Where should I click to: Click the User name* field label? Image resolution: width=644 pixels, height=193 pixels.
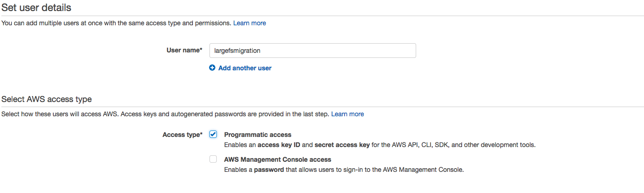184,50
